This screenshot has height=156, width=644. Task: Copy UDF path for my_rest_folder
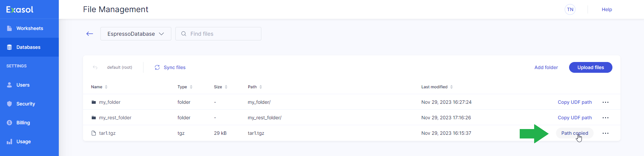coord(574,118)
